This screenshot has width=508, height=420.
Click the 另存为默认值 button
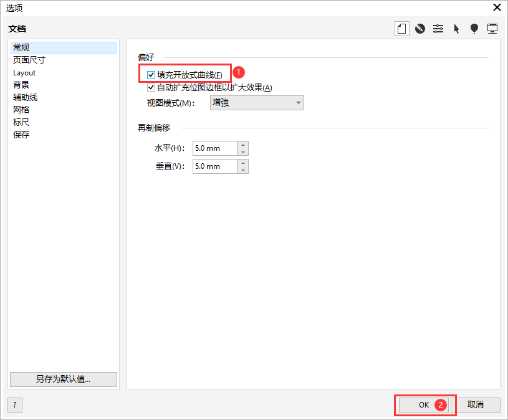(x=64, y=379)
